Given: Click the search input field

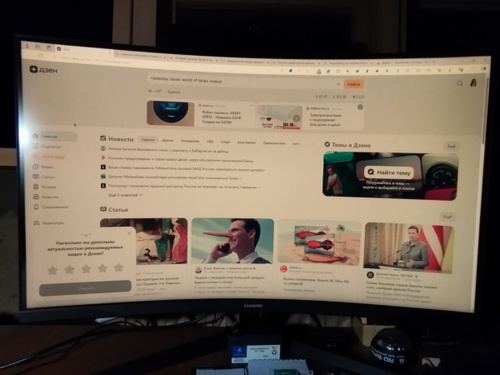Looking at the screenshot, I should pyautogui.click(x=242, y=81).
